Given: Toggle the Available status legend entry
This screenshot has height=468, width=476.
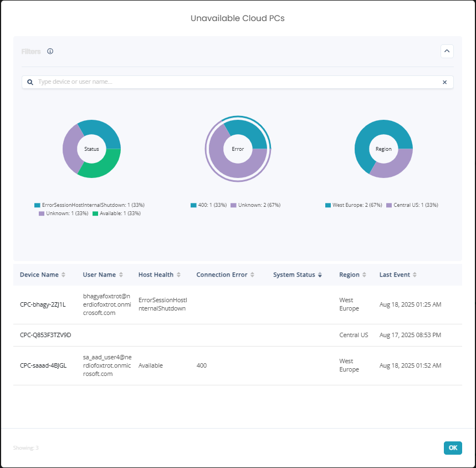Looking at the screenshot, I should [x=116, y=213].
